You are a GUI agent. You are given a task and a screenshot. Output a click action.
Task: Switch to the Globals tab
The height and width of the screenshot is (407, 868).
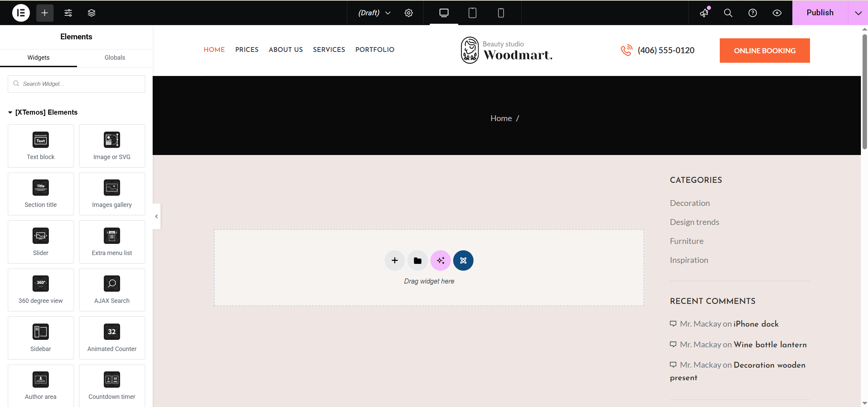point(115,58)
